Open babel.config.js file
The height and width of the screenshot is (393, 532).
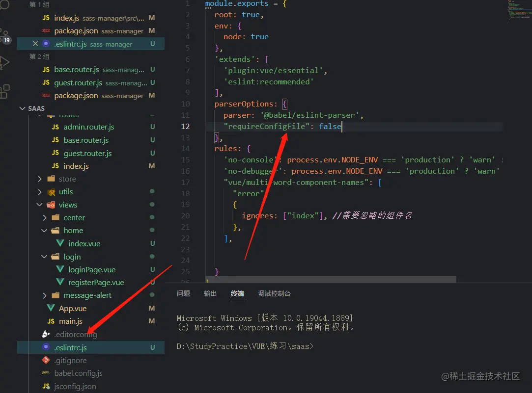tap(90, 373)
